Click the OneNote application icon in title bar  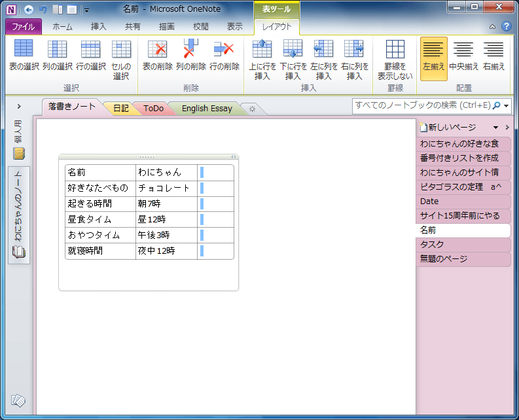[x=11, y=10]
